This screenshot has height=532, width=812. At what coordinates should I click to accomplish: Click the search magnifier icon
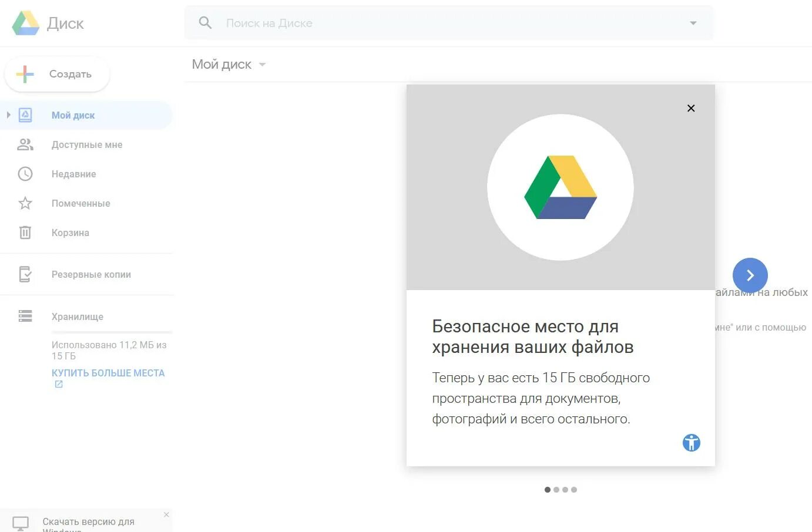(205, 23)
